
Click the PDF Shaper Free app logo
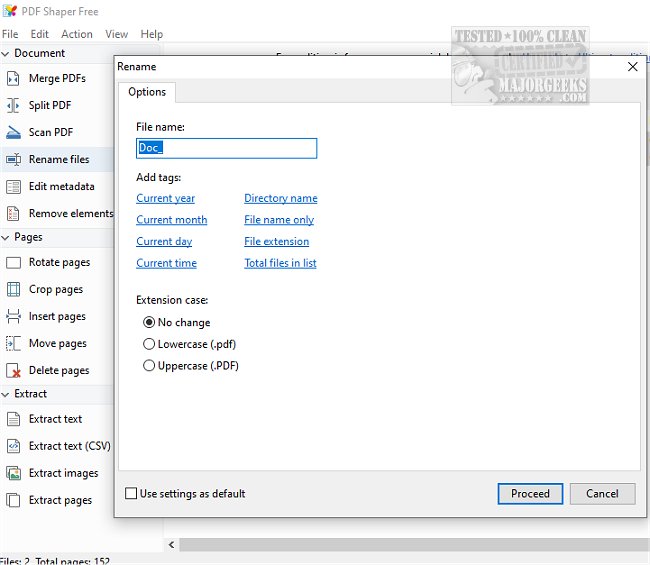point(10,11)
